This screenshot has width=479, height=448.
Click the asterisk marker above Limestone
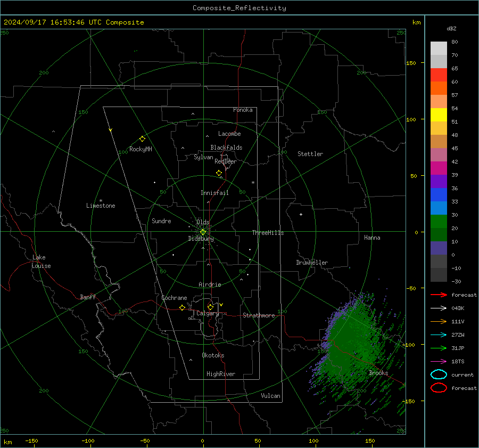101,201
